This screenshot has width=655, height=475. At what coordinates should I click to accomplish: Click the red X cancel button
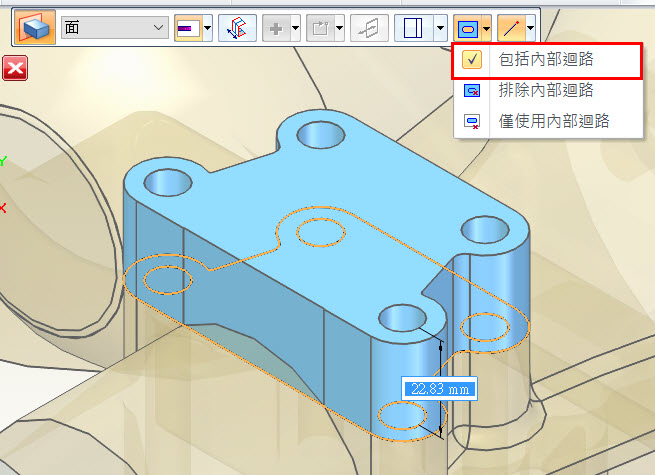(15, 68)
